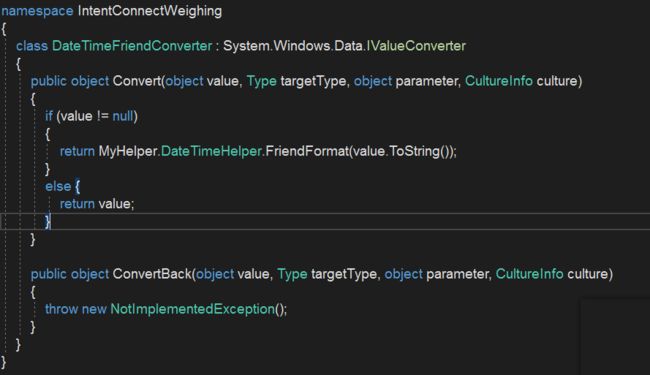Click the throw keyword
The height and width of the screenshot is (375, 650).
click(x=61, y=309)
